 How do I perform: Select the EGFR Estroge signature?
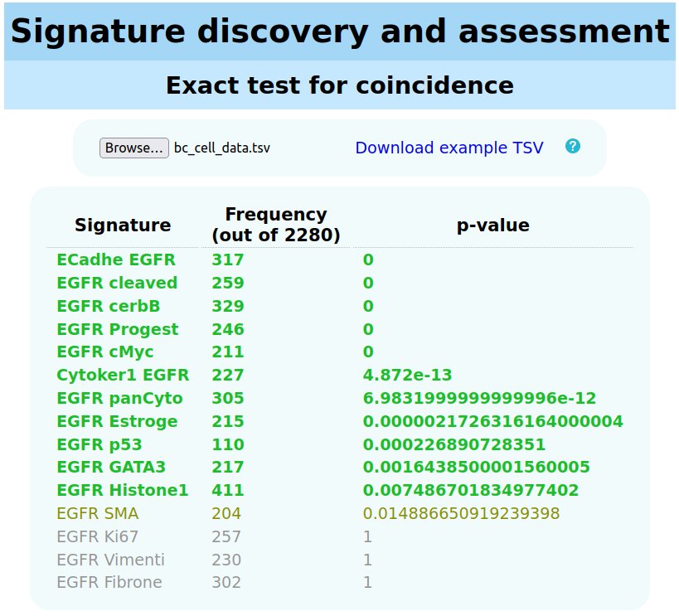tap(117, 421)
